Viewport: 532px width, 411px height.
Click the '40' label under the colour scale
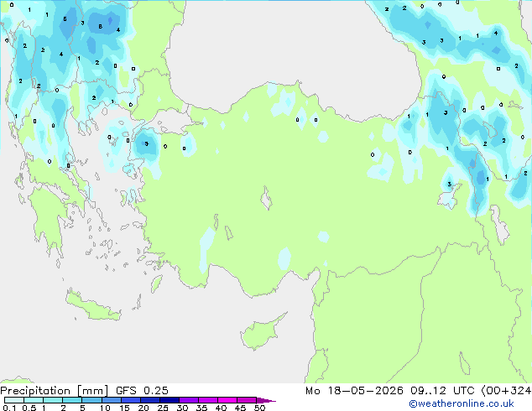(x=221, y=408)
